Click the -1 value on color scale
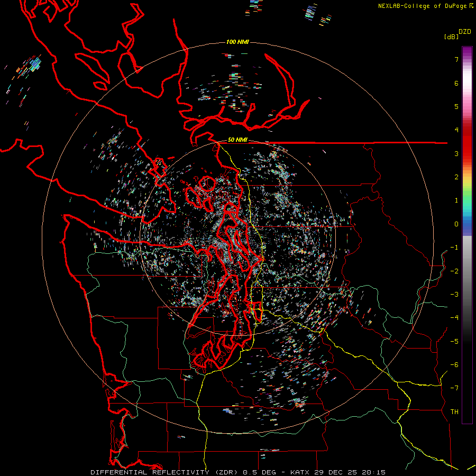 (454, 248)
